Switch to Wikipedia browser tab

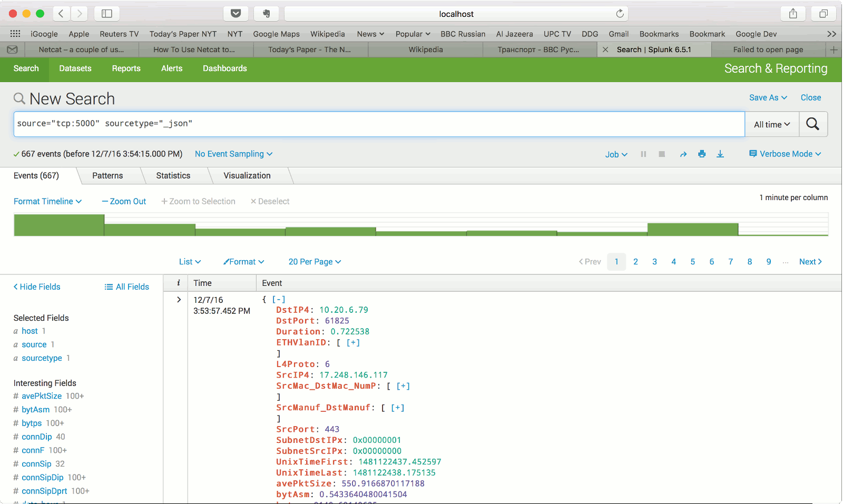(x=426, y=50)
